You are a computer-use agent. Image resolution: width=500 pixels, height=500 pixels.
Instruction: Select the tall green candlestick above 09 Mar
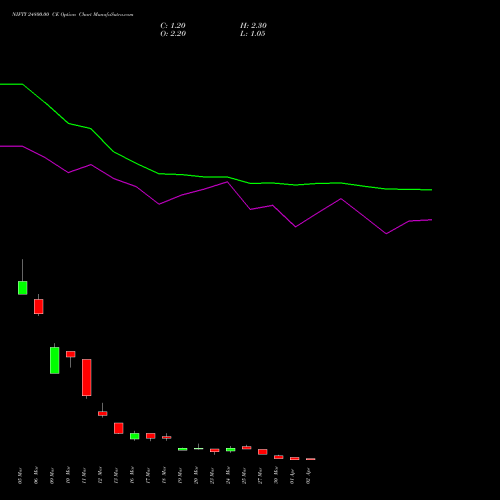(x=55, y=360)
